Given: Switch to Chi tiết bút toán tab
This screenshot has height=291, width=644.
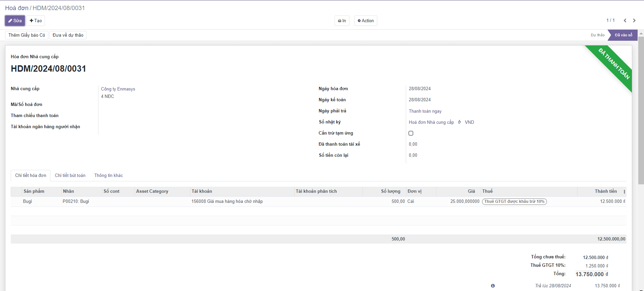Looking at the screenshot, I should click(70, 175).
